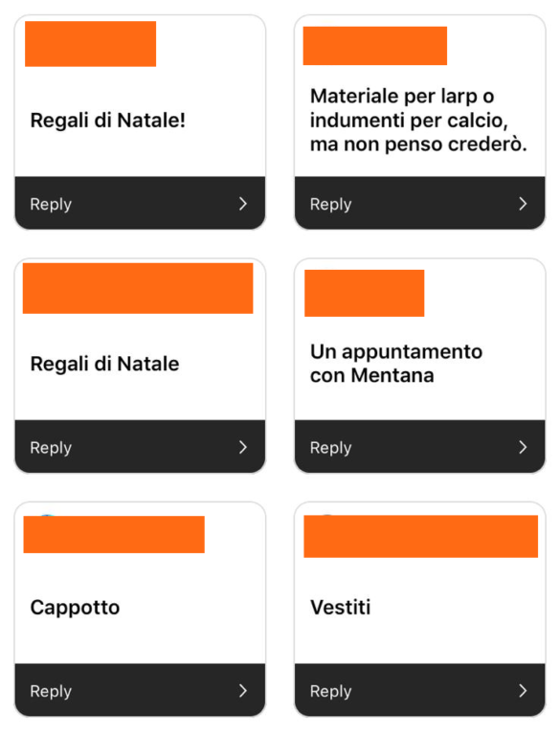This screenshot has width=560, height=735.
Task: Select the redacted username above Mentana answer
Action: (x=365, y=293)
